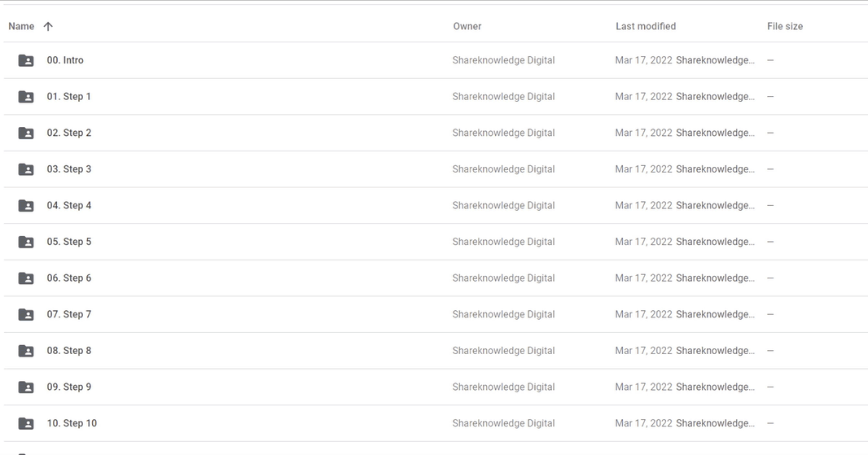Image resolution: width=868 pixels, height=455 pixels.
Task: Click the modified date for 05. Step 5
Action: point(643,242)
